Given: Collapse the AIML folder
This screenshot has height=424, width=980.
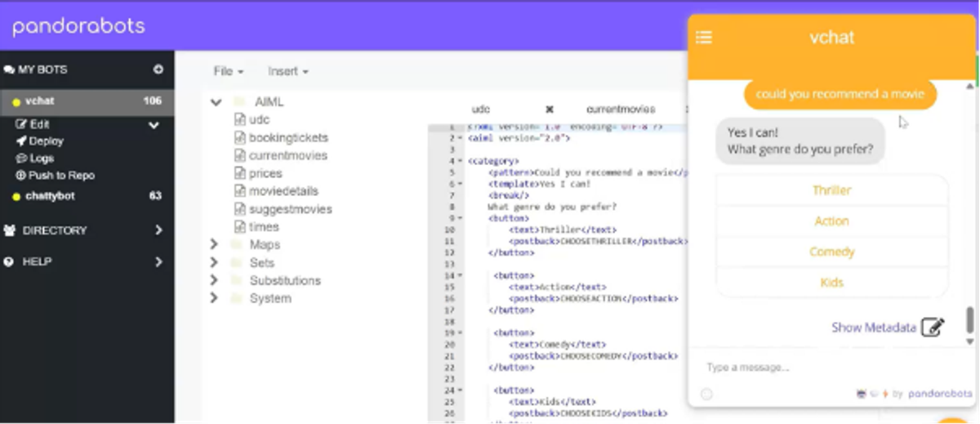Looking at the screenshot, I should tap(216, 103).
